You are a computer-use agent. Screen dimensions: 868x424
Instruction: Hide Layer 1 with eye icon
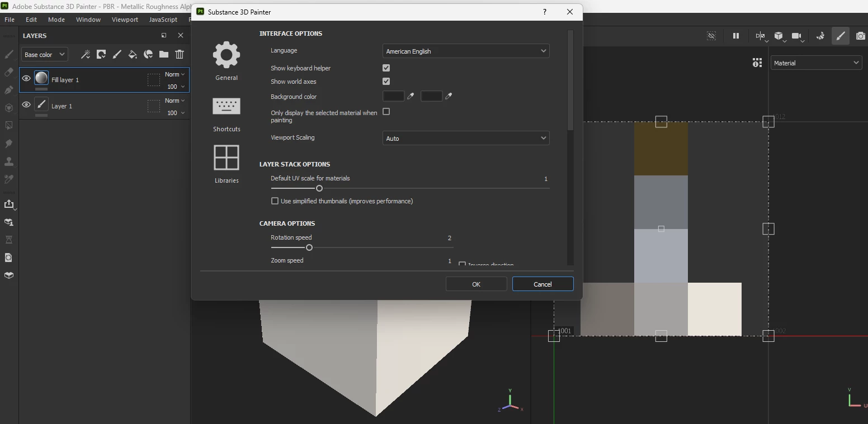point(26,105)
